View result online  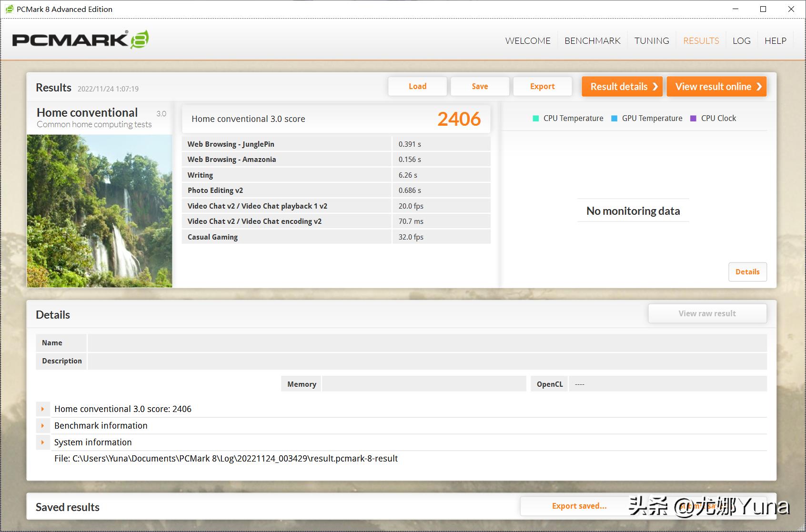[716, 87]
